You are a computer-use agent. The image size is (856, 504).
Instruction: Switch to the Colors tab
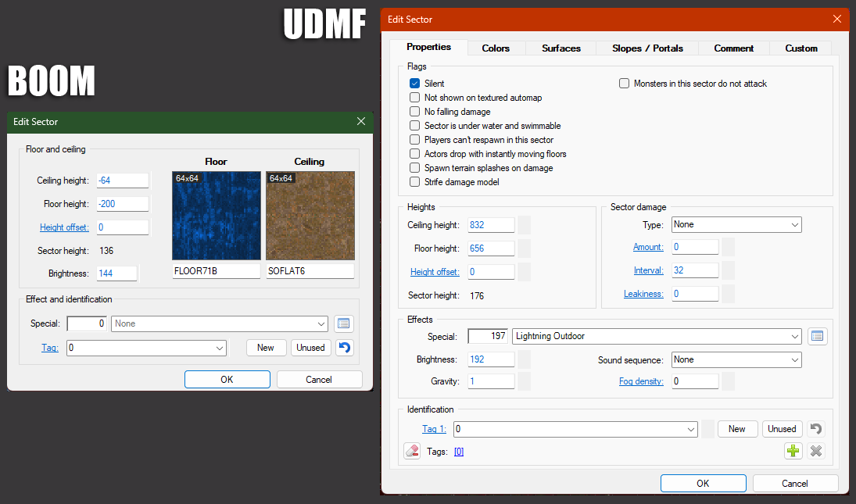496,48
